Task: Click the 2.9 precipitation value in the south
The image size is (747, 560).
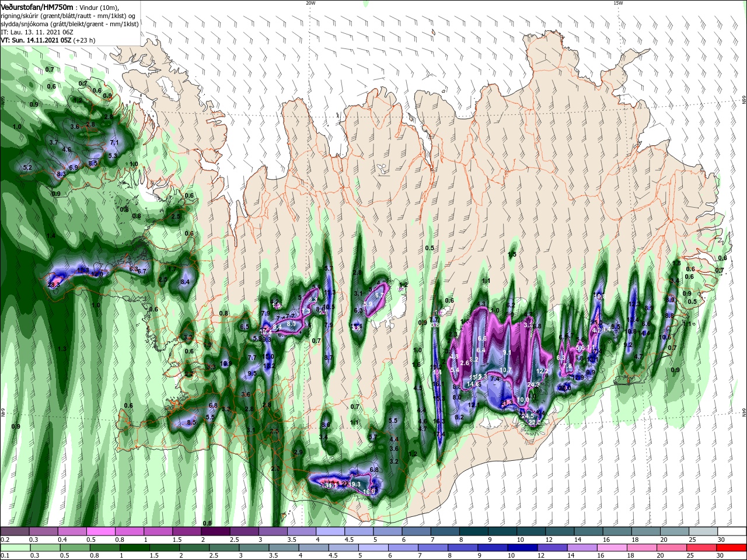Action: point(299,452)
